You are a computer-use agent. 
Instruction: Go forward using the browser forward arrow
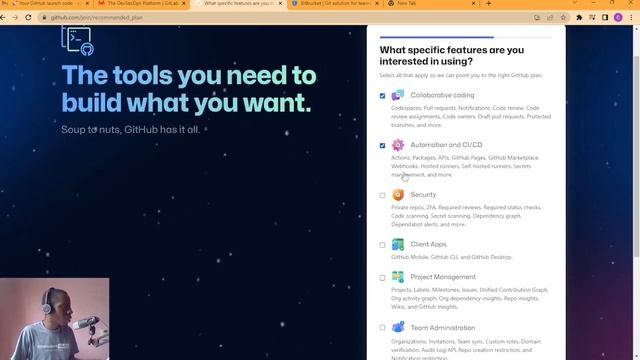click(16, 18)
